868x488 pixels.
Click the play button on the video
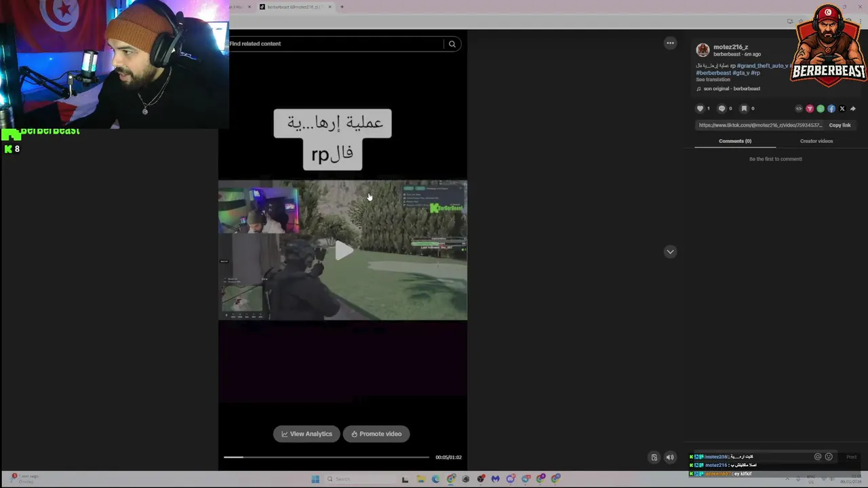344,251
